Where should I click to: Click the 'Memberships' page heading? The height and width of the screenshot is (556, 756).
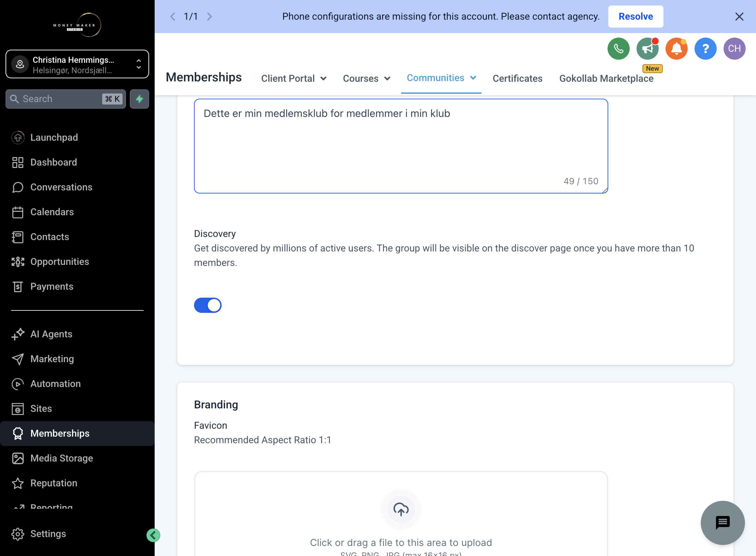point(204,77)
